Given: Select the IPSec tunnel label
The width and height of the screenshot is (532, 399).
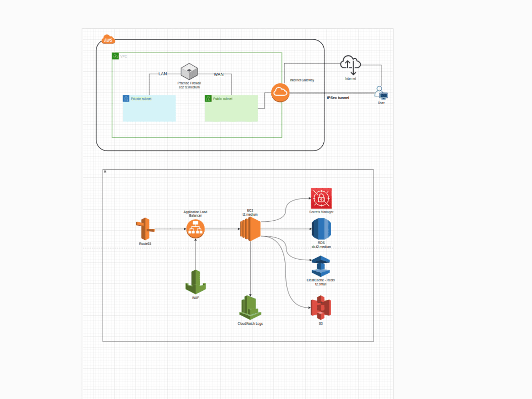Looking at the screenshot, I should [338, 98].
